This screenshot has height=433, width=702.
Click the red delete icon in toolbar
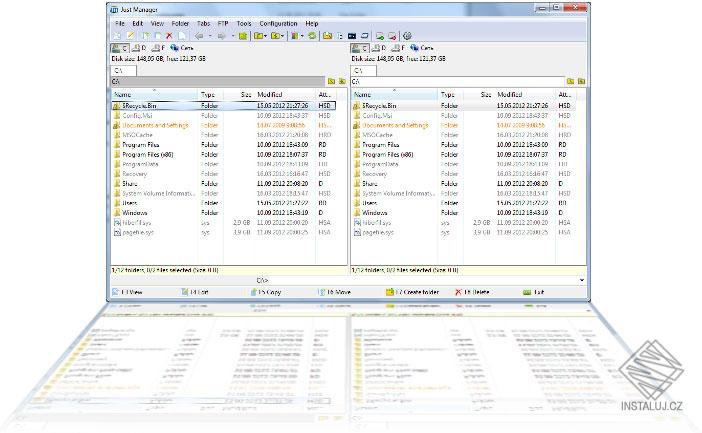coord(168,35)
